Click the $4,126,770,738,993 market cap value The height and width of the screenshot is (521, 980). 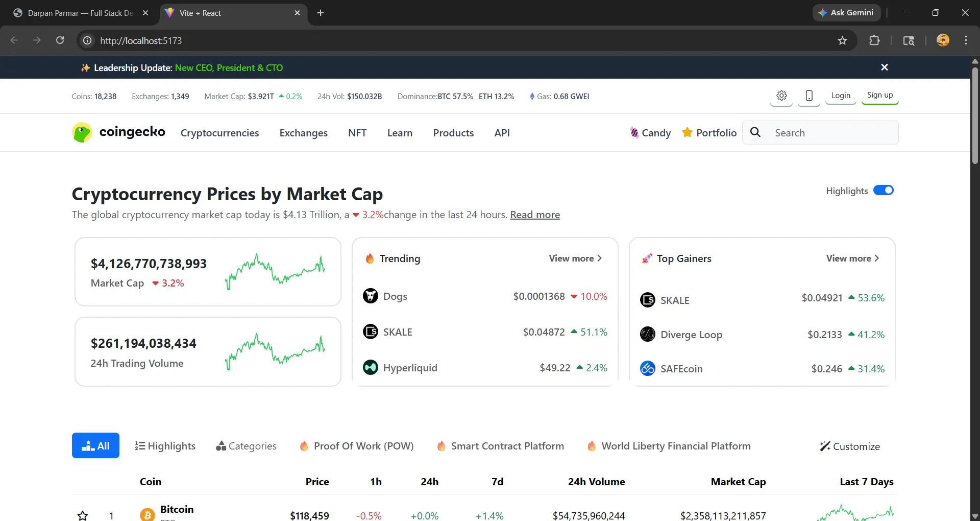pos(149,264)
